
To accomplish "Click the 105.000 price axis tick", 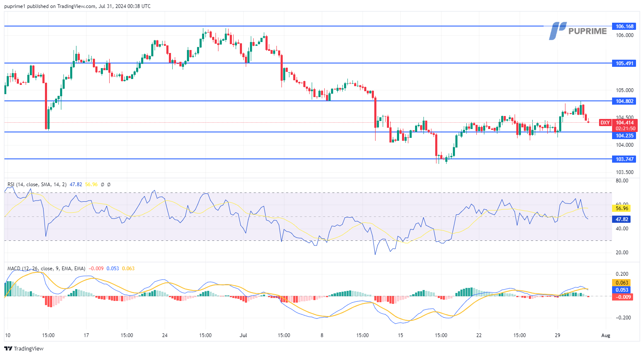I will point(625,90).
